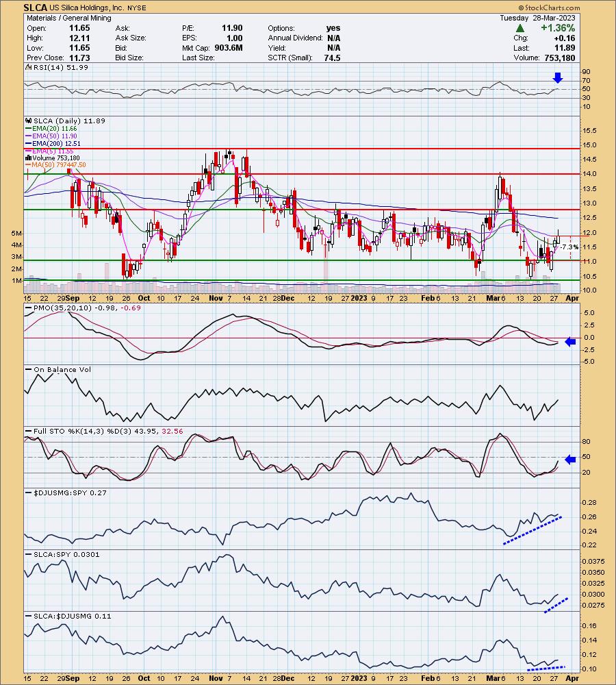Click the Mkt Cap value 903.6M
The image size is (616, 685).
tap(229, 48)
